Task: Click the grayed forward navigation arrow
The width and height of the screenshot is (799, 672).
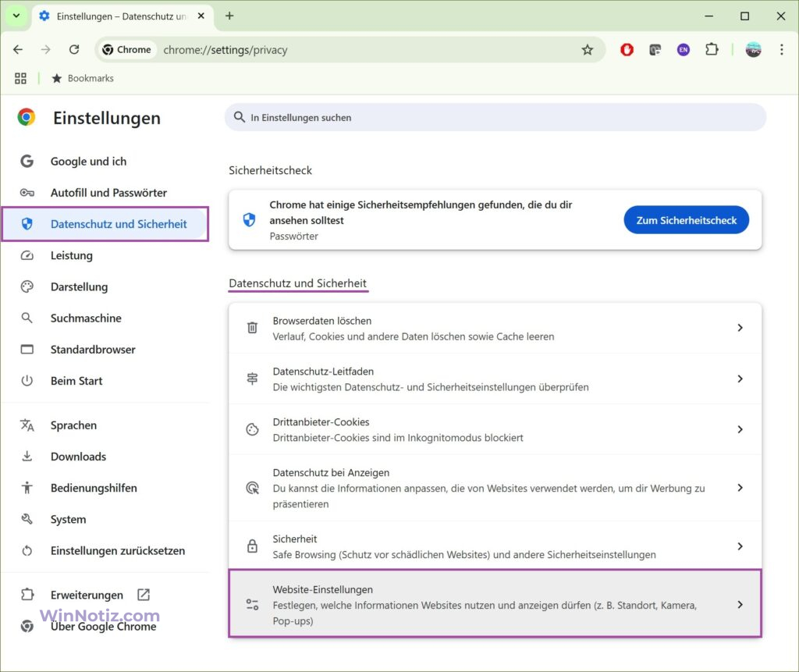Action: click(x=46, y=49)
